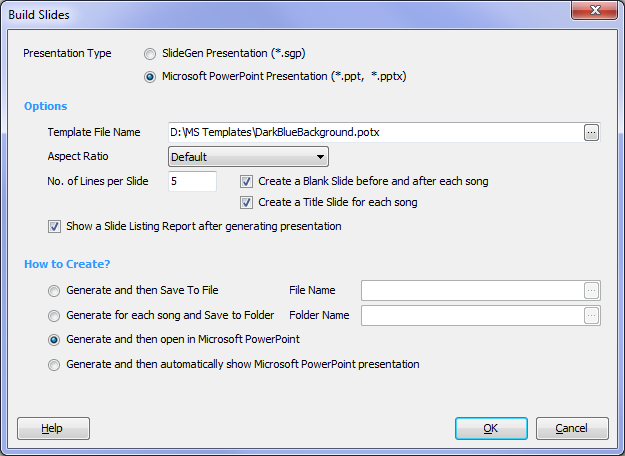625x456 pixels.
Task: Click the Aspect Ratio dropdown arrow
Action: coord(320,157)
